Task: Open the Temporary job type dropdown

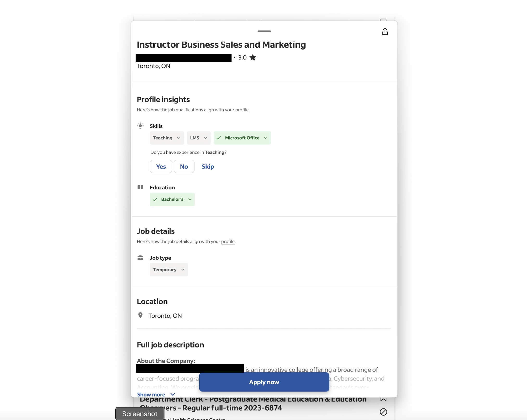Action: tap(169, 270)
